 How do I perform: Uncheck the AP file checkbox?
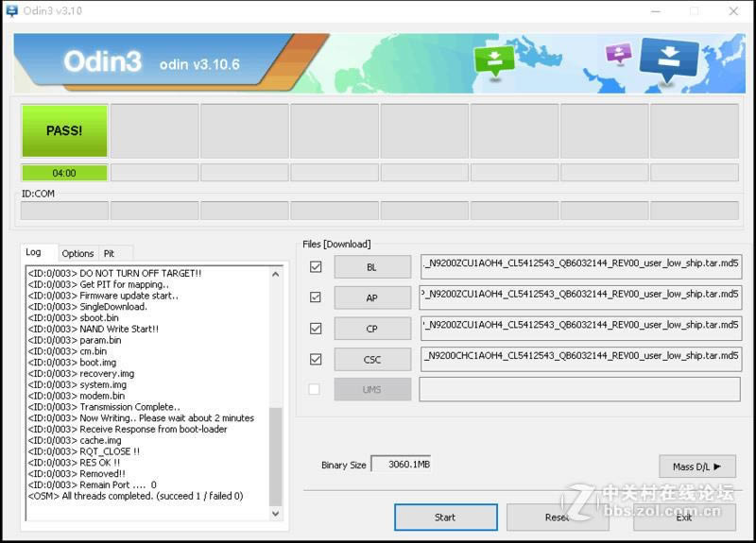click(316, 297)
